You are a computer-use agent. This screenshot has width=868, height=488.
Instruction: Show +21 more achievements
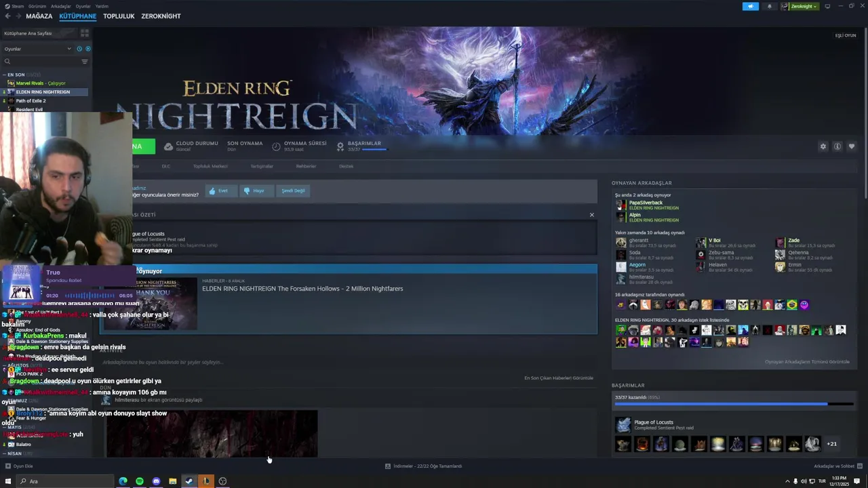[x=831, y=444]
